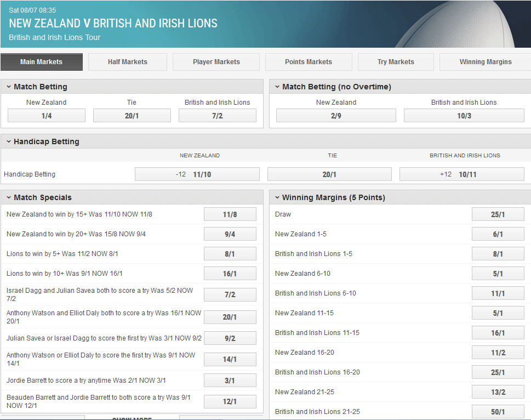
Task: Switch to Player Markets tab
Action: coord(216,62)
